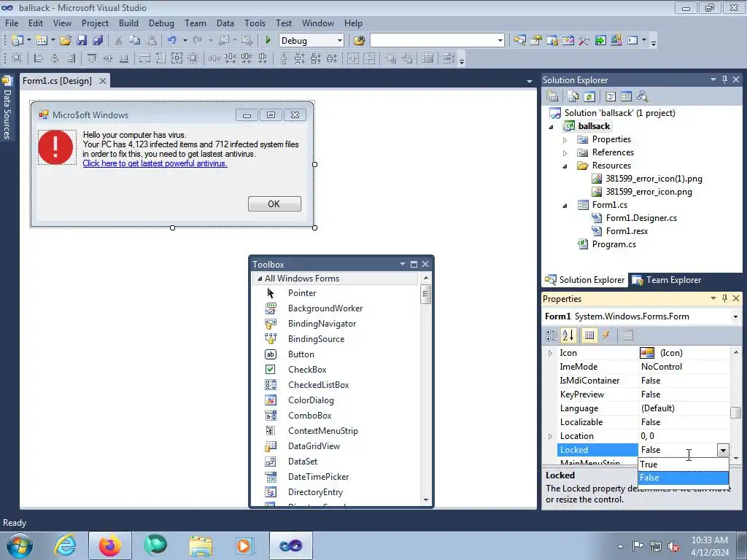Open the Locked property dropdown arrow
Screen dimensions: 747x560
click(x=723, y=450)
